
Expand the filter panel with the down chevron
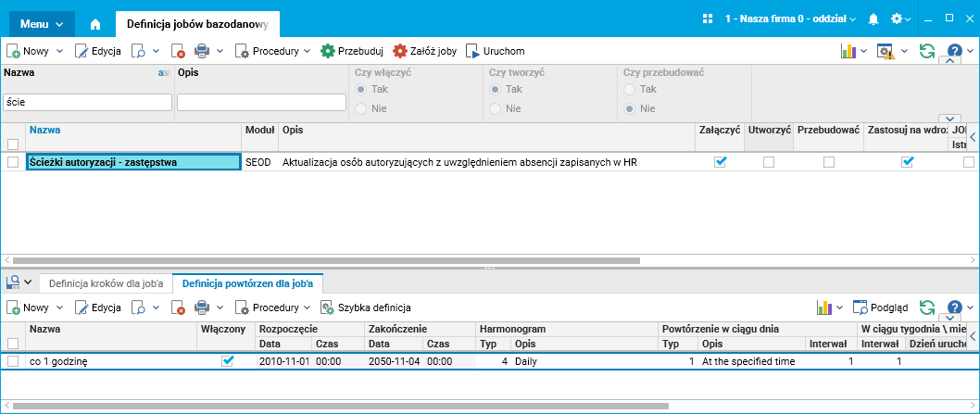(949, 119)
